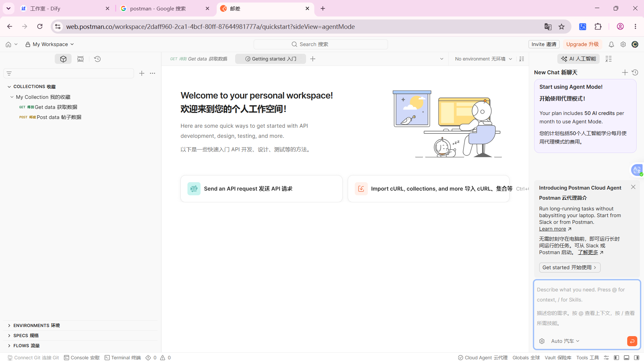Open the History sidebar icon
Screen dimensions: 644x362
(97, 59)
